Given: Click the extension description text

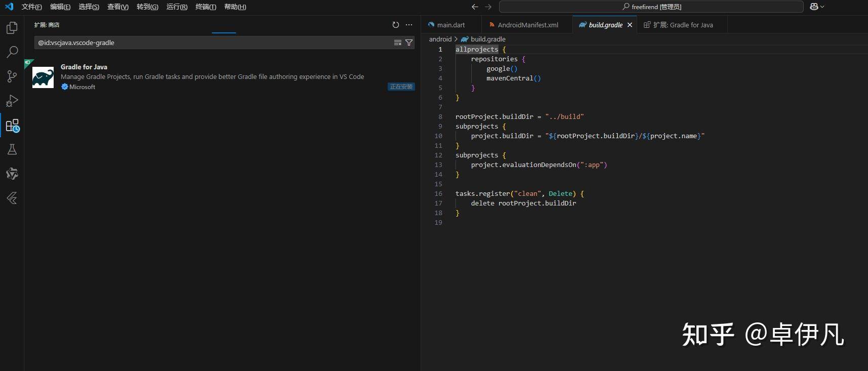Looking at the screenshot, I should (x=213, y=77).
